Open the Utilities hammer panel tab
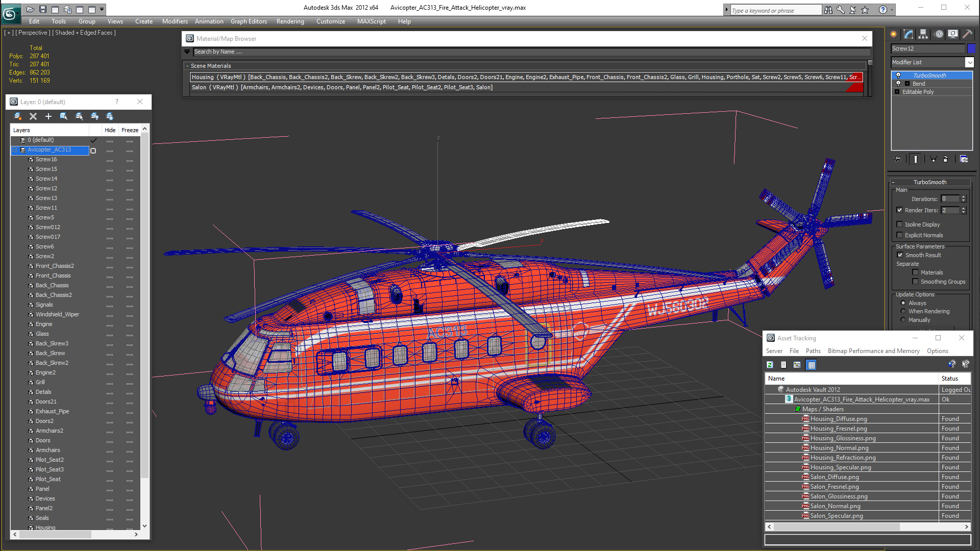This screenshot has height=551, width=980. pos(967,34)
